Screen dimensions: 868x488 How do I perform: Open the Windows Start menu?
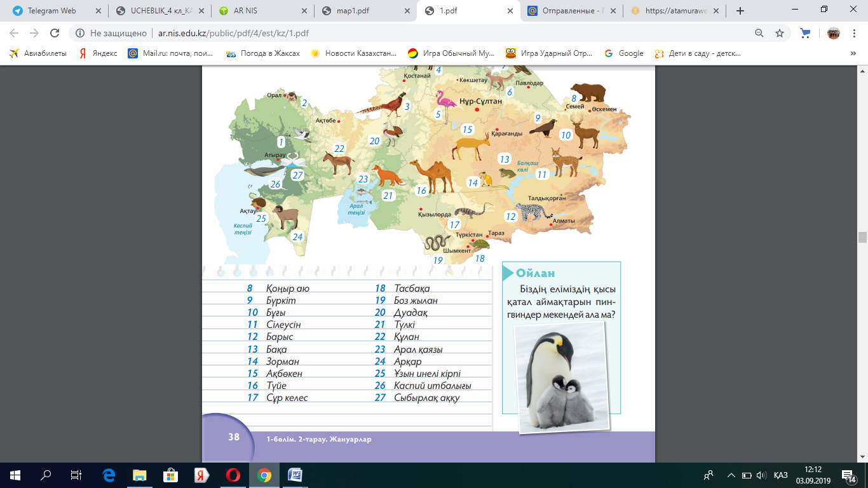coord(15,475)
